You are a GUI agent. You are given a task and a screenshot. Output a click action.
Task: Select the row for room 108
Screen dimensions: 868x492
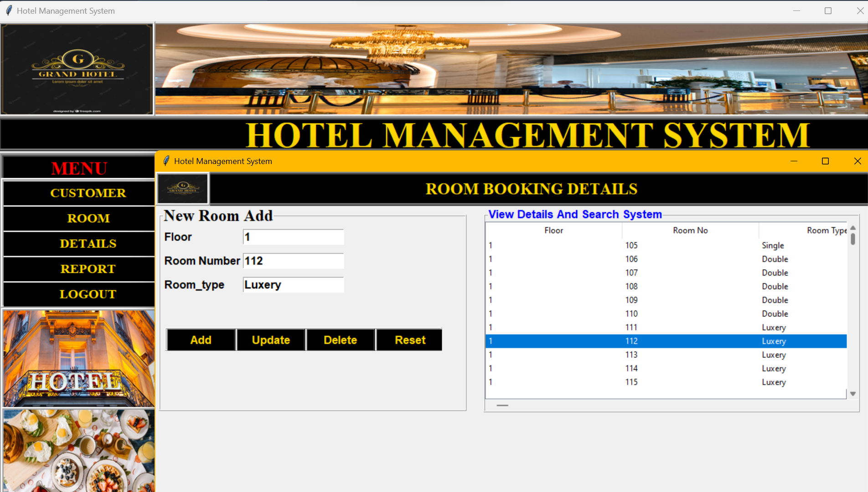666,286
